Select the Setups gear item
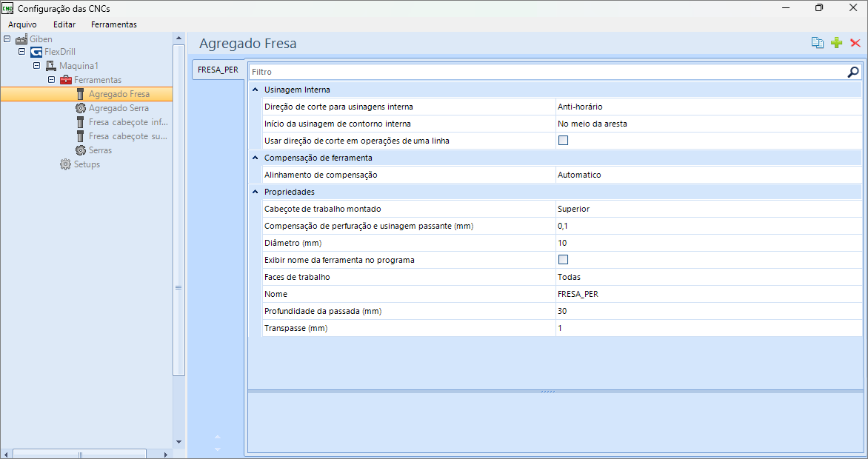The width and height of the screenshot is (868, 459). pos(86,164)
